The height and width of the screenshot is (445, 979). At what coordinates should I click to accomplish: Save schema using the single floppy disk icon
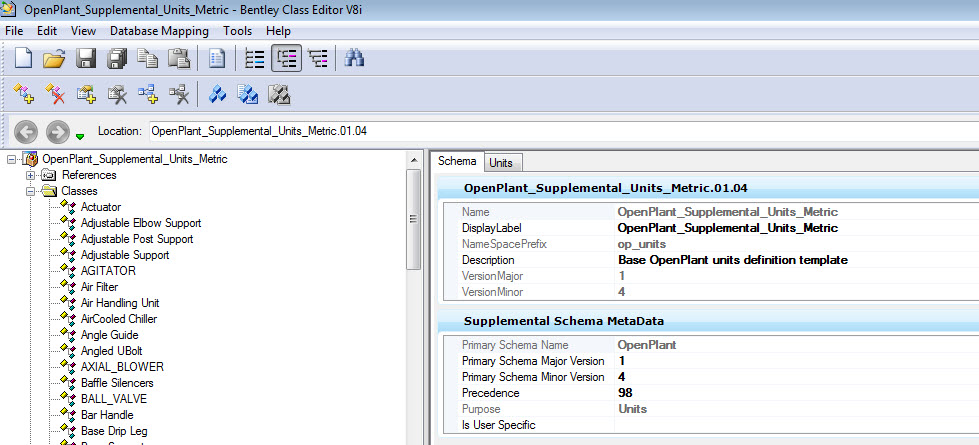point(86,59)
